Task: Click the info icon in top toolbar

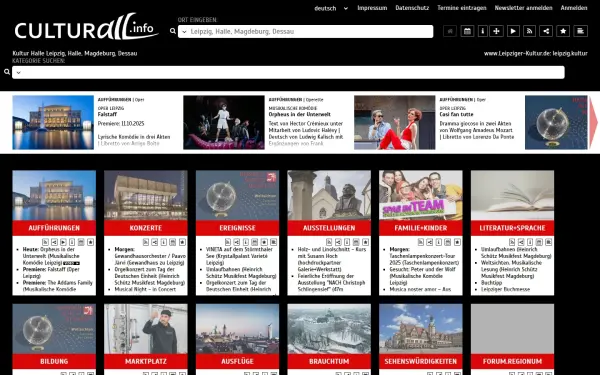Action: coord(483,31)
